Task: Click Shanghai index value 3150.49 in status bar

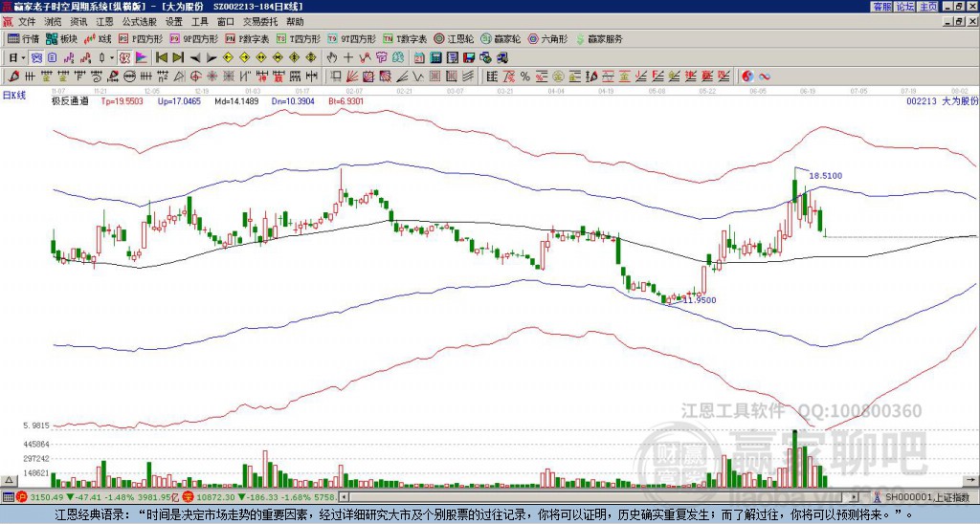Action: [x=47, y=497]
